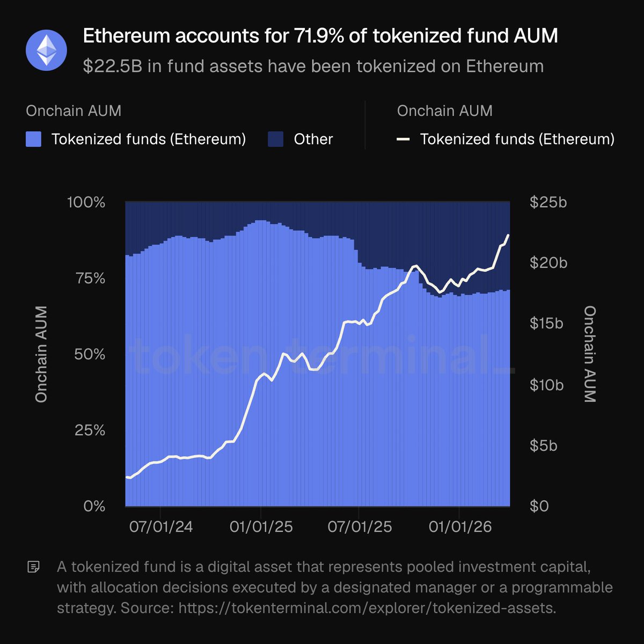The height and width of the screenshot is (644, 644).
Task: Click the note icon beside the footnote
Action: 34,567
